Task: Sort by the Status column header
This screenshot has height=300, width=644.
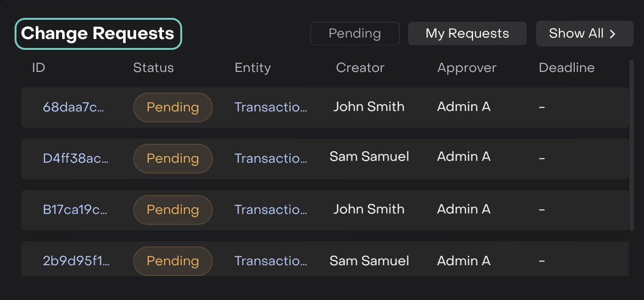Action: 153,68
